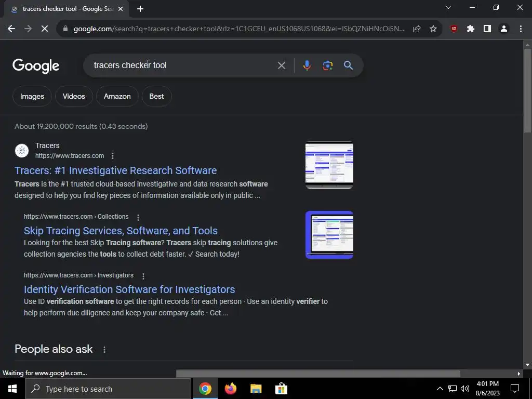The image size is (532, 399).
Task: Filter results by Videos
Action: [x=74, y=96]
